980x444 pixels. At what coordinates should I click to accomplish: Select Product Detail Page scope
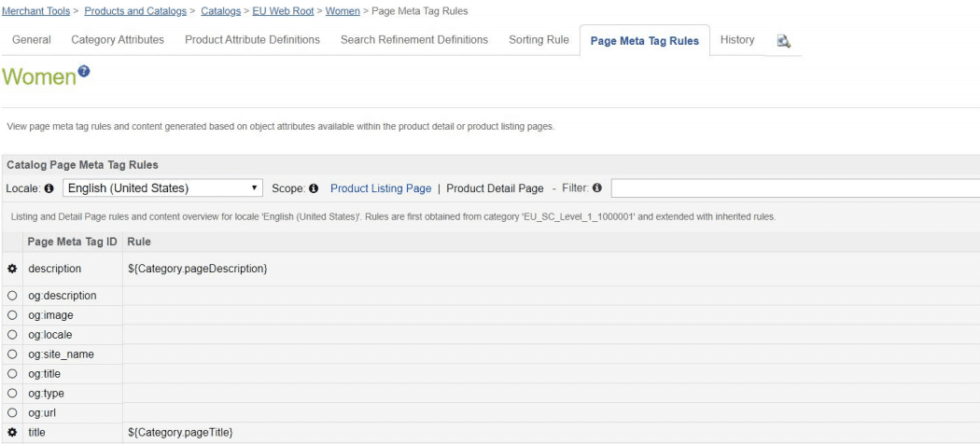coord(495,188)
